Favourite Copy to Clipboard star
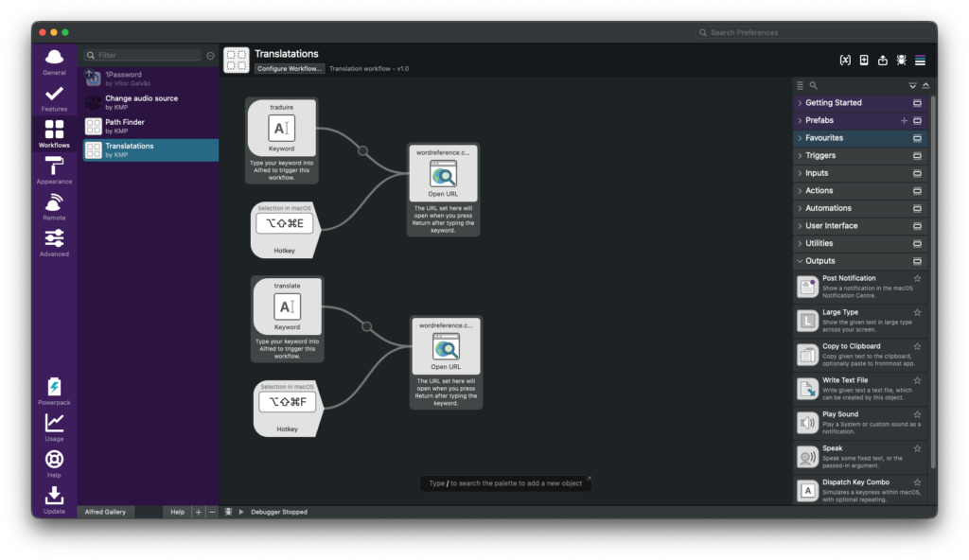Screen dimensions: 969x560 (918, 347)
